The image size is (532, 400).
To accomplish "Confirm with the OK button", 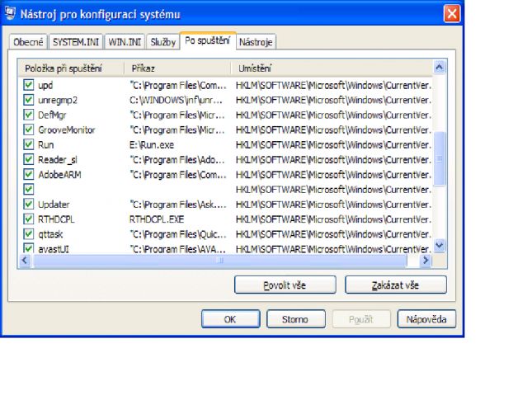I will (x=230, y=319).
